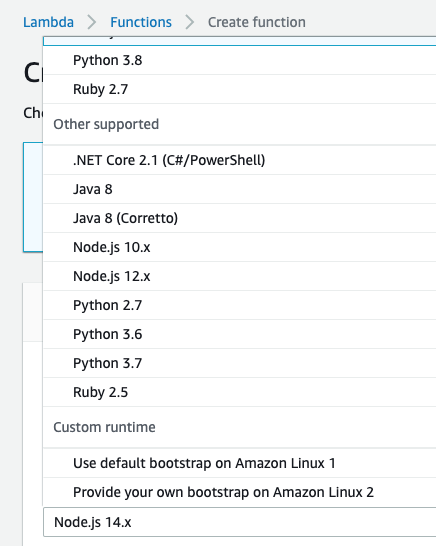This screenshot has width=436, height=546.
Task: Open the runtime dropdown showing Node.js 14.x
Action: 240,522
